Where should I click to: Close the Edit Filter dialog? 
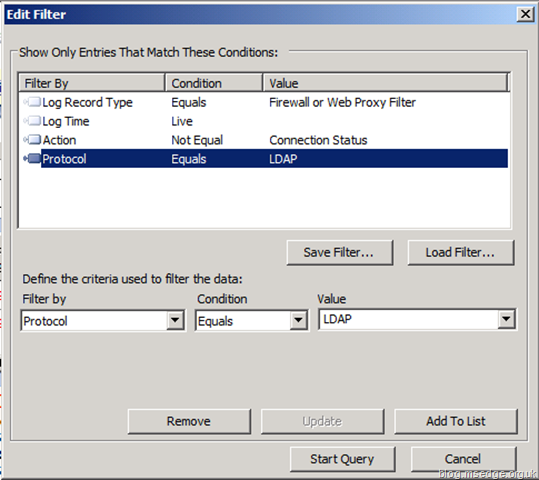tap(525, 14)
